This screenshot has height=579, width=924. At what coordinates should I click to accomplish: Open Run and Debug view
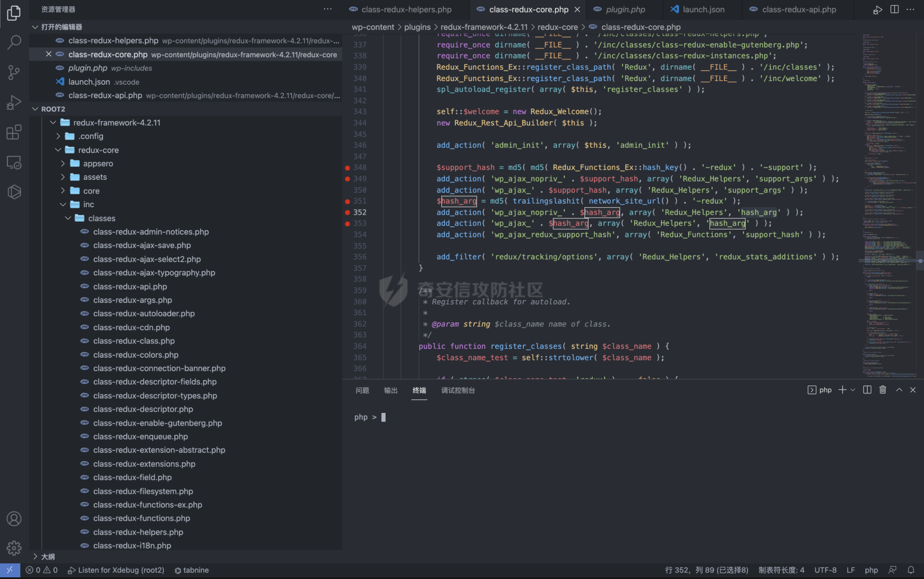coord(14,103)
